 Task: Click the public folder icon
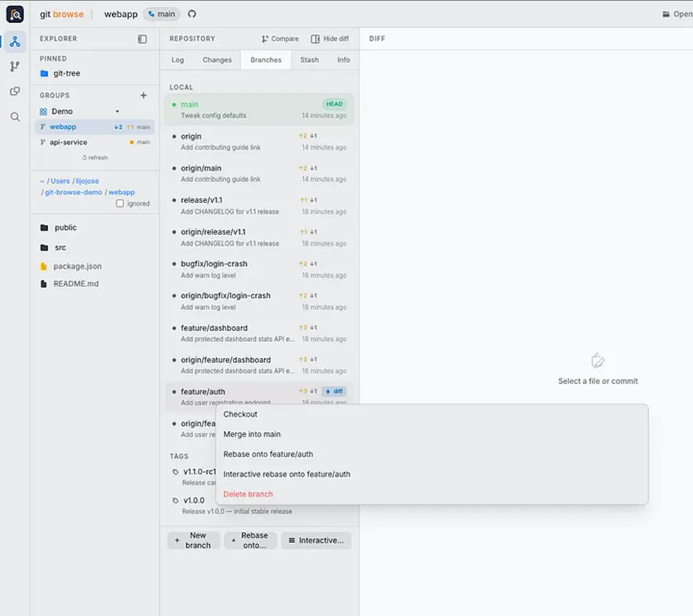click(44, 228)
